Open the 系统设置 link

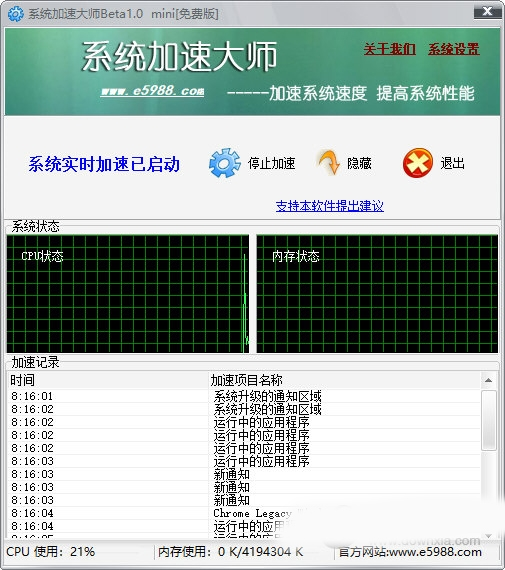pyautogui.click(x=454, y=49)
